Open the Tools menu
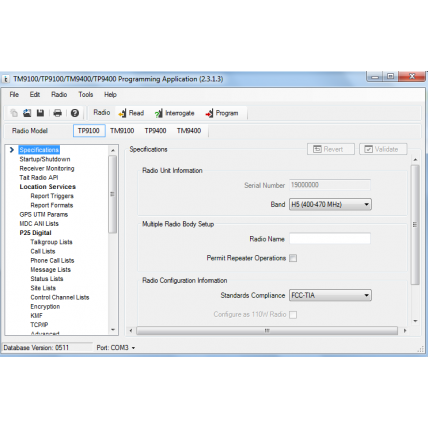428x428 pixels. click(86, 95)
